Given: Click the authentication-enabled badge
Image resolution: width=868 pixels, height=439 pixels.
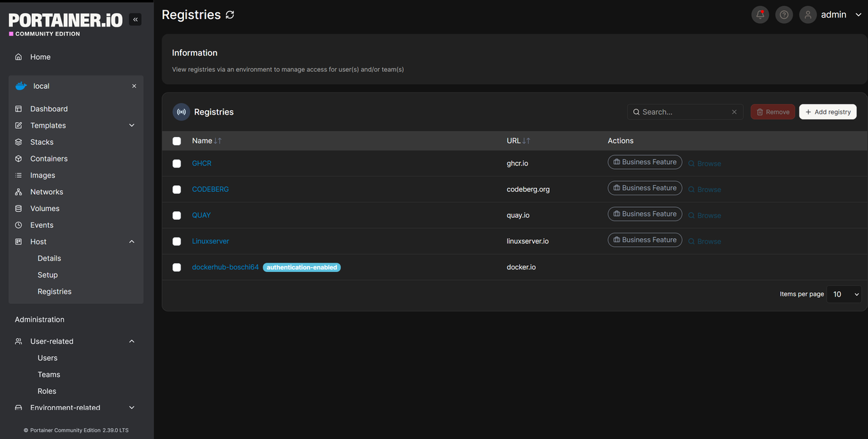Looking at the screenshot, I should click(302, 267).
